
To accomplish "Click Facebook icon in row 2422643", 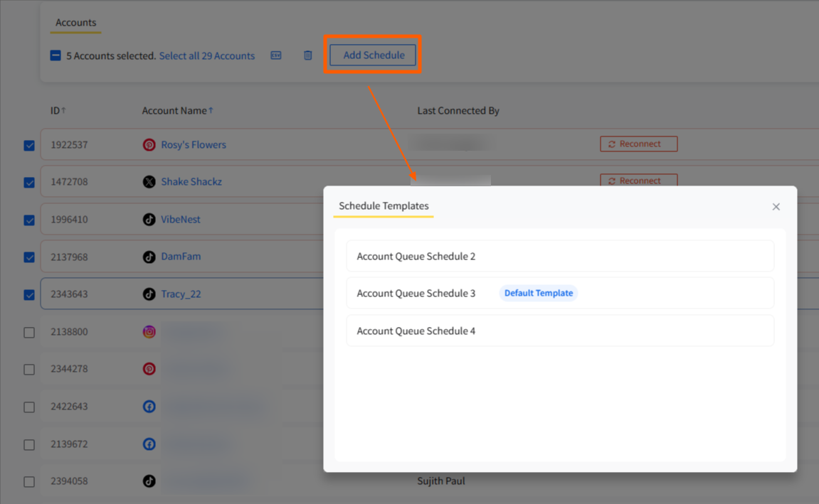I will click(x=149, y=407).
